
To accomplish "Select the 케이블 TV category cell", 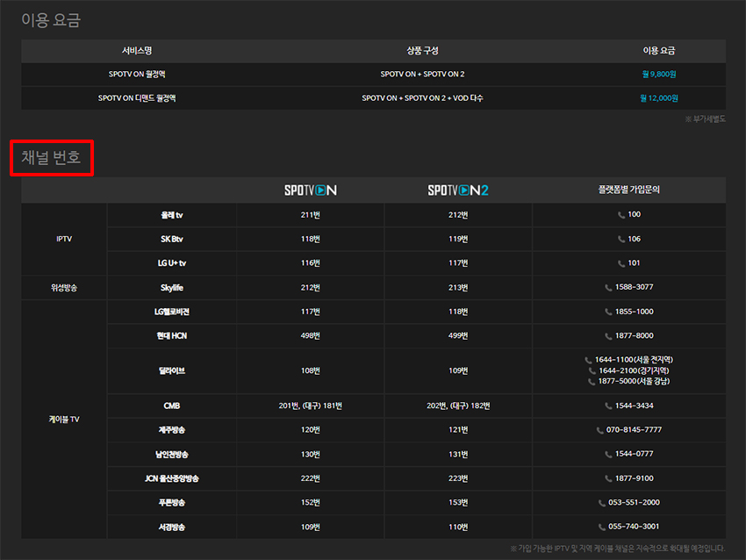I will 64,420.
